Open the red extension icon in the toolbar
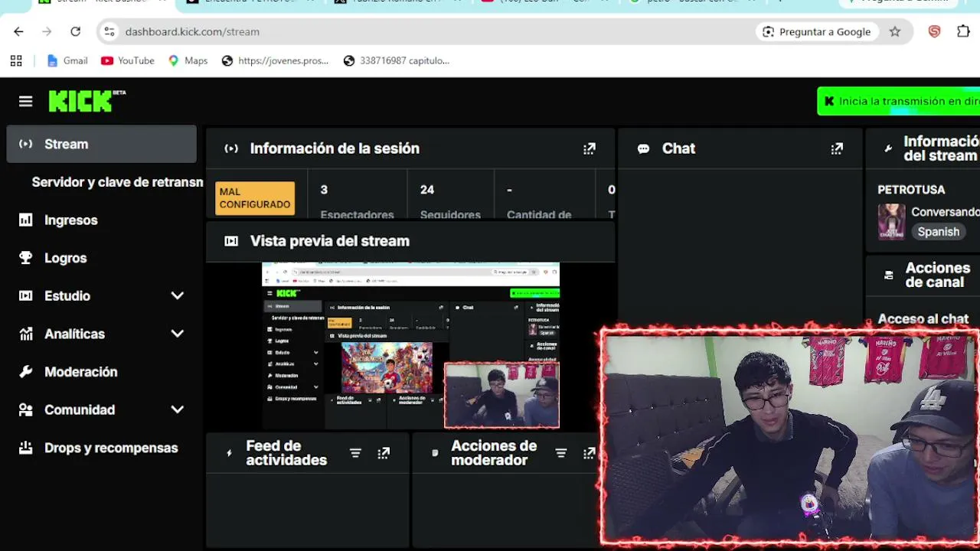 (934, 31)
